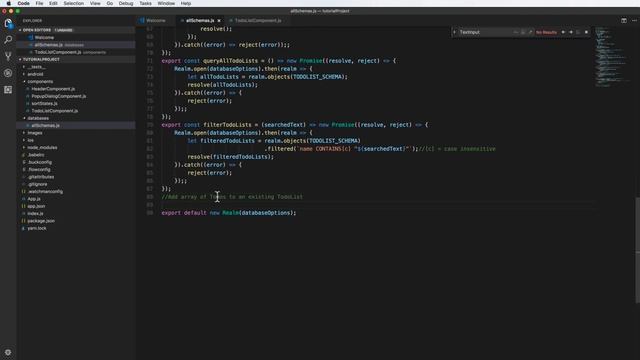Click the editor vertical scrollbar
Image resolution: width=640 pixels, height=360 pixels.
click(x=637, y=250)
